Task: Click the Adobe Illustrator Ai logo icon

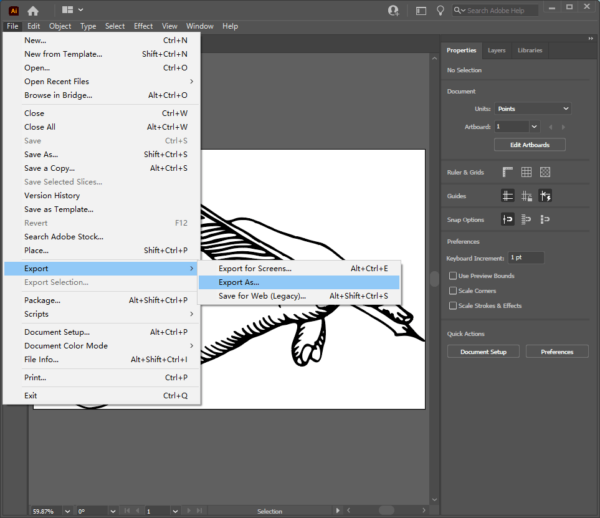Action: 14,11
